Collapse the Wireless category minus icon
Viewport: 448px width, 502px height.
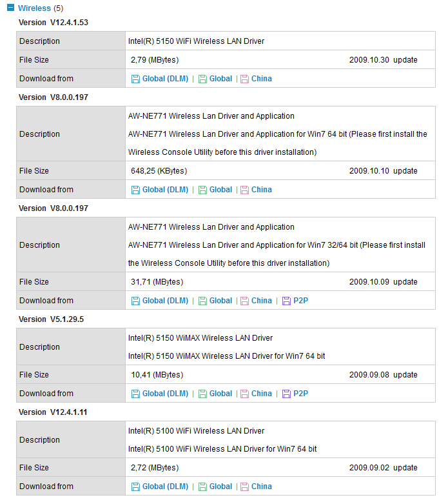click(10, 7)
